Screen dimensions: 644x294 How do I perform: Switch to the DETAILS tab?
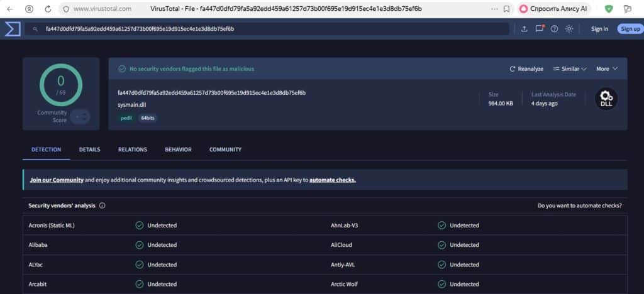click(x=89, y=150)
